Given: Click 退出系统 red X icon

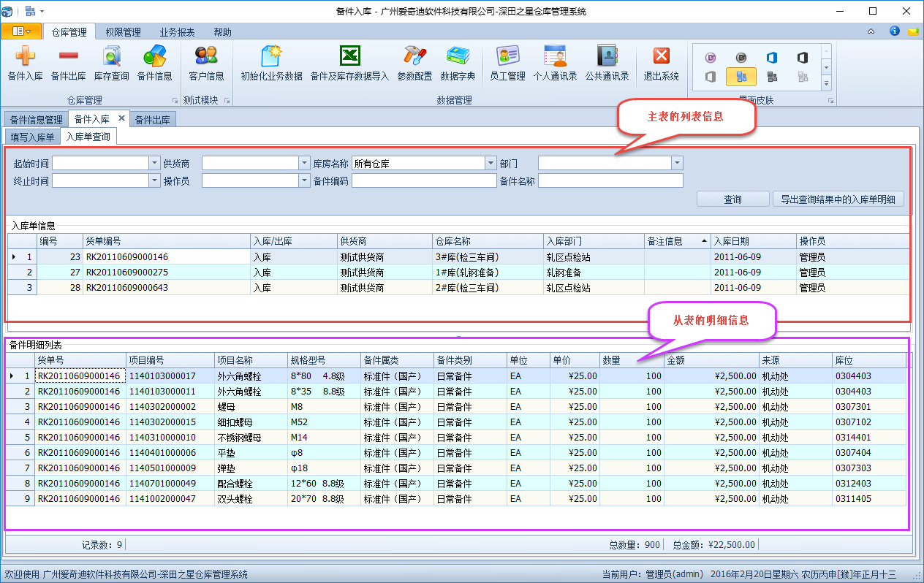Looking at the screenshot, I should click(661, 63).
